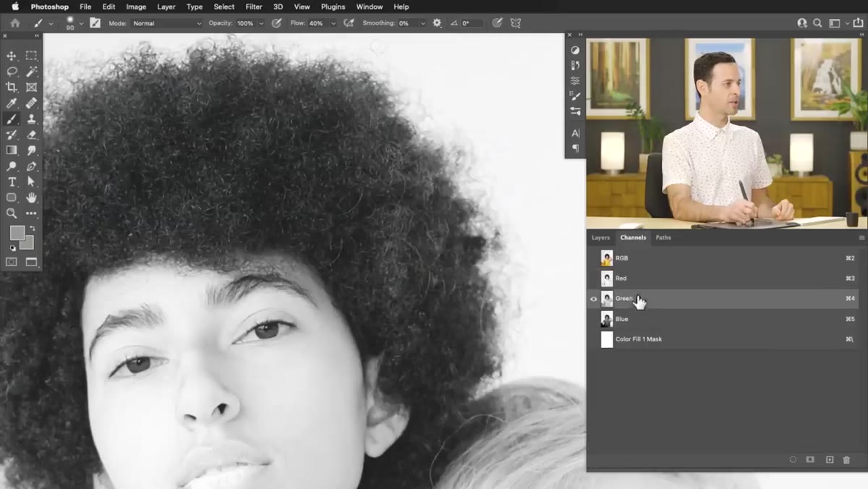Image resolution: width=868 pixels, height=489 pixels.
Task: Select the Path Selection arrow tool
Action: [x=31, y=182]
